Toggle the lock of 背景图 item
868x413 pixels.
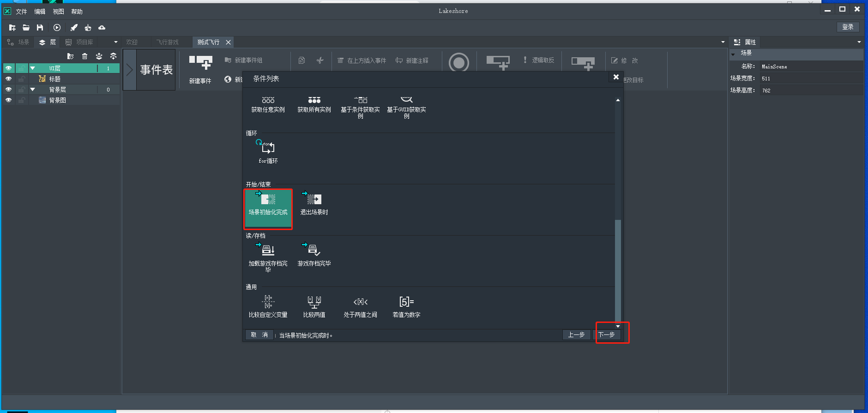click(22, 100)
